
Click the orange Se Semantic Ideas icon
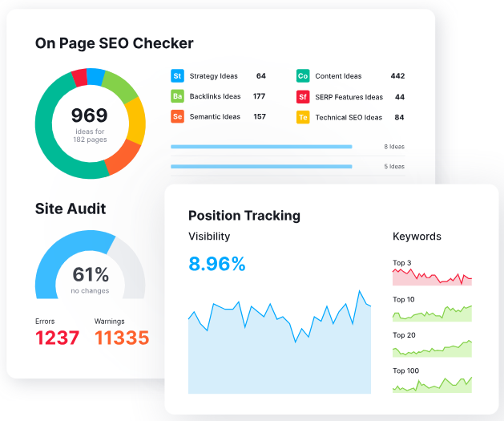(177, 116)
